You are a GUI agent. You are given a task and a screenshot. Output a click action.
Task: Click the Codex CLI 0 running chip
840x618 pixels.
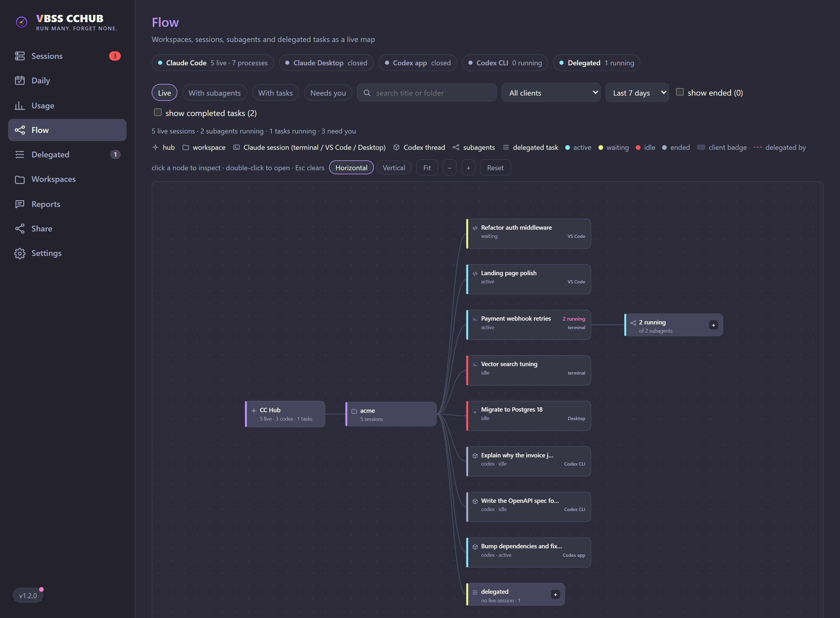[x=505, y=63]
